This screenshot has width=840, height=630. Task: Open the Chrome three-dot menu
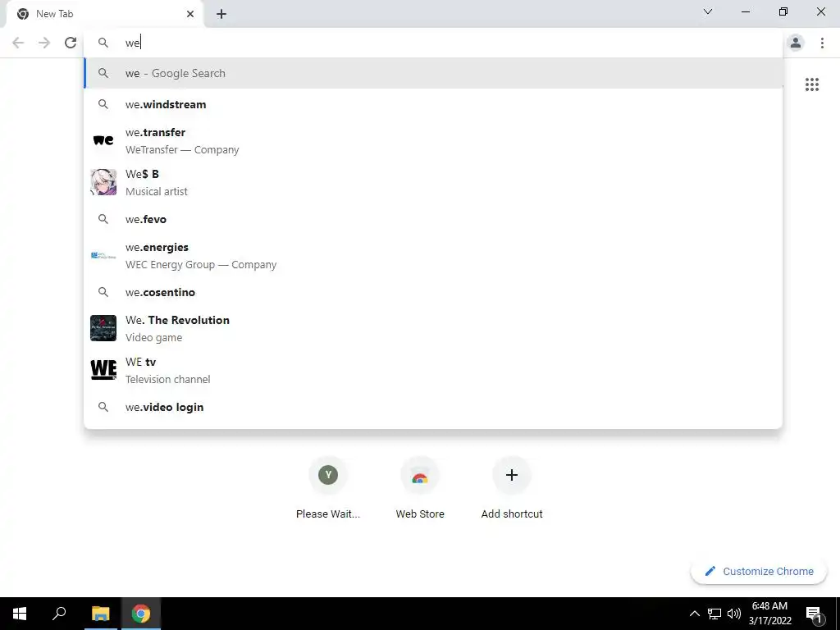tap(822, 43)
